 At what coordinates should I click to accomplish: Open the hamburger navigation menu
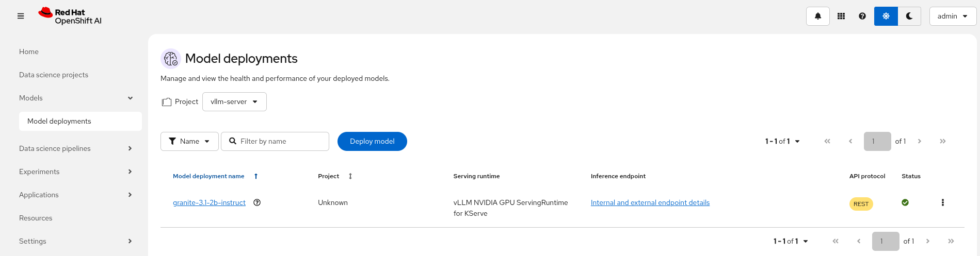tap(21, 16)
